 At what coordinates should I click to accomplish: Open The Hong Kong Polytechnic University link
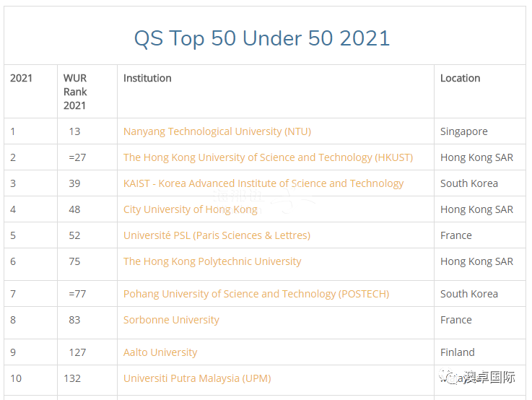pyautogui.click(x=212, y=261)
